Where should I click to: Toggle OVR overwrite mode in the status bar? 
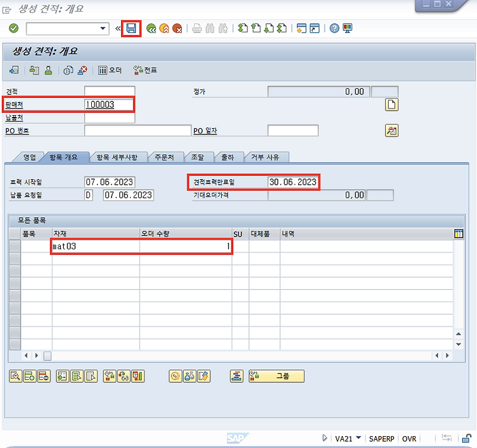409,438
